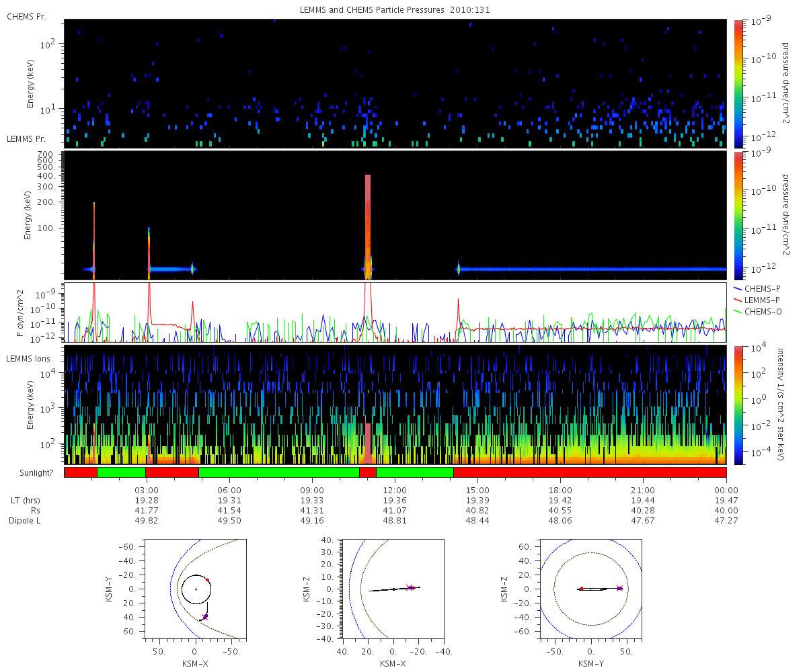Click the 21:00 time axis label

(x=644, y=490)
